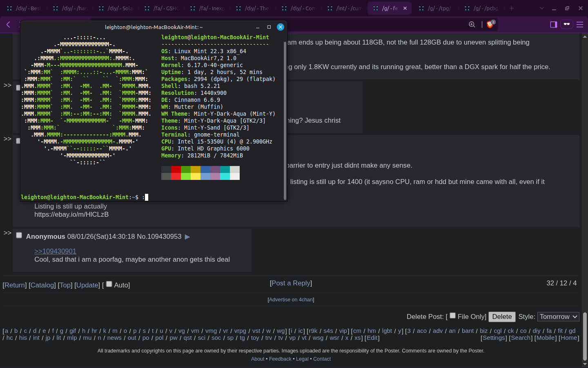This screenshot has height=368, width=588.
Task: Go to the news board link
Action: click(114, 338)
